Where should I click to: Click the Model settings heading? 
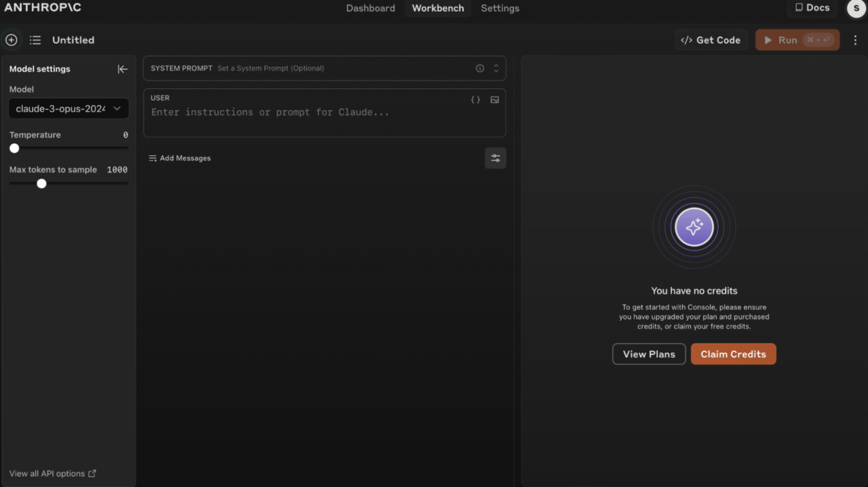point(40,69)
